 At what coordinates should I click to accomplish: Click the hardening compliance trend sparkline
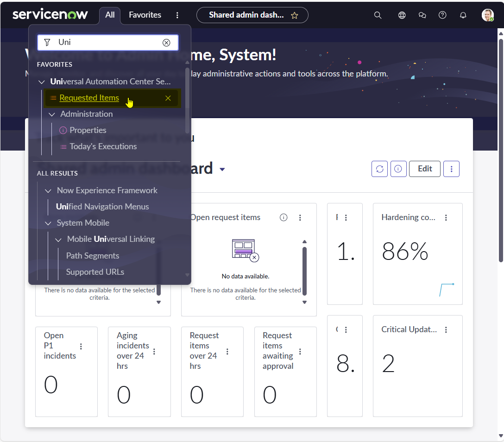(447, 290)
